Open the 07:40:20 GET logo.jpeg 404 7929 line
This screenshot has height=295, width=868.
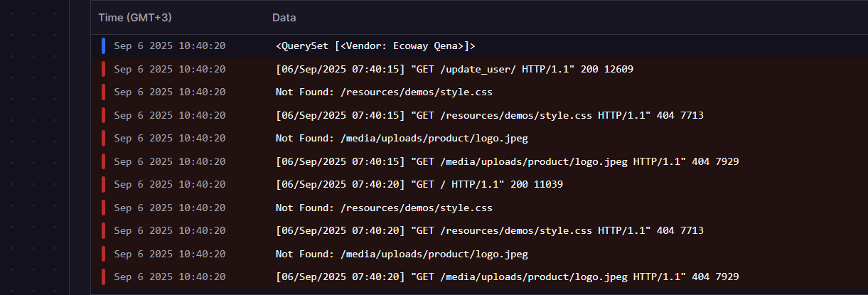[507, 277]
